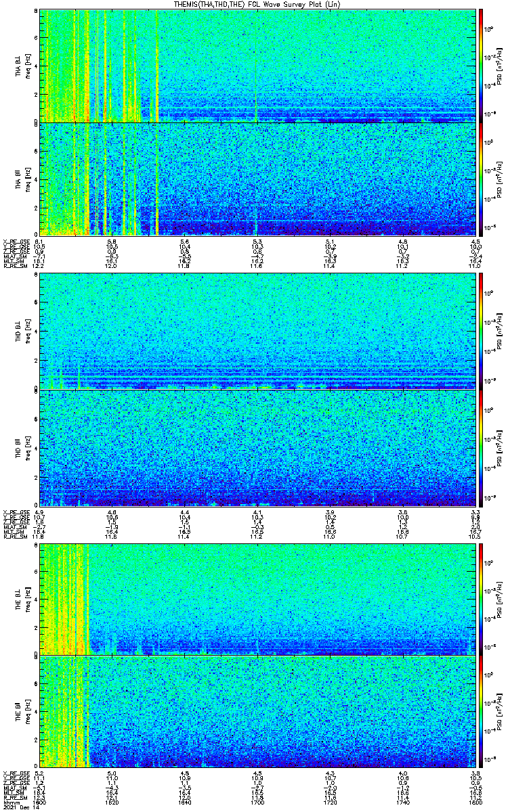This screenshot has width=508, height=812.
Task: Click the PSD color bar beside THA B⊥
Action: 482,66
